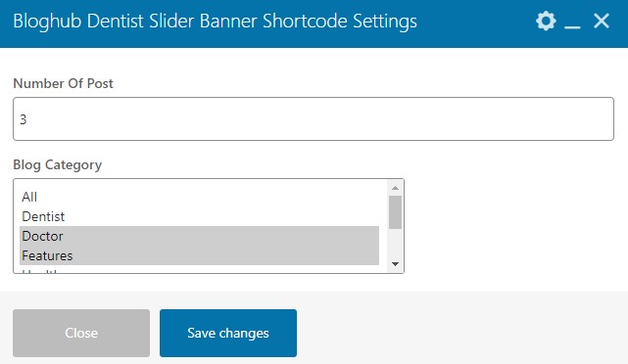Click the category list scroll down arrow
This screenshot has width=628, height=364.
coord(395,264)
